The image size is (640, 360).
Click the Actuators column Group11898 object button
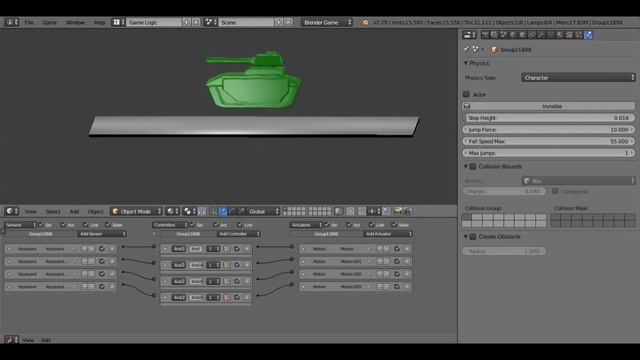[x=327, y=234]
